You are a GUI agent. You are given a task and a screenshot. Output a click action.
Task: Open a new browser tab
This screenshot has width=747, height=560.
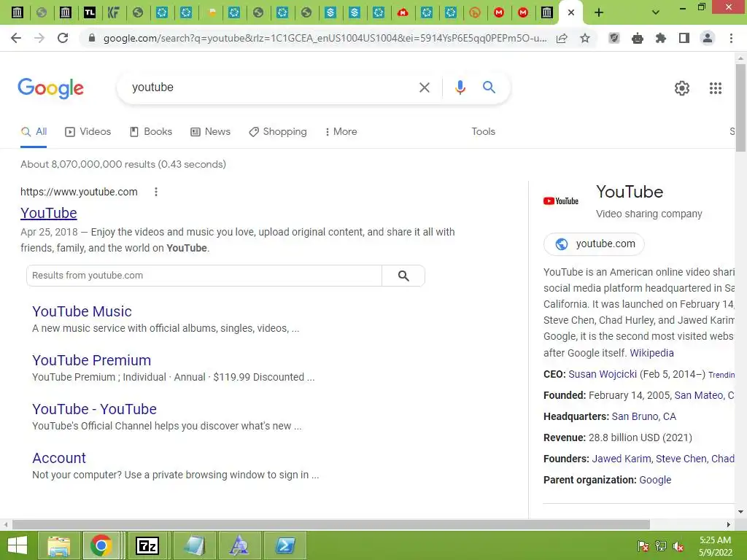(x=599, y=12)
